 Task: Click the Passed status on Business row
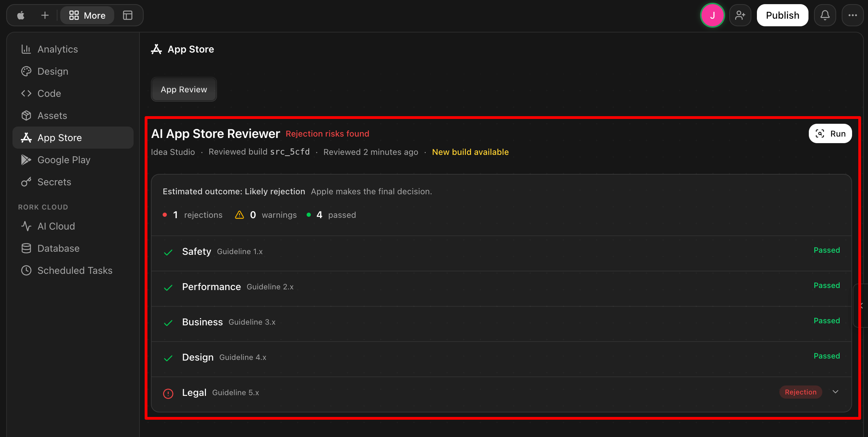click(x=827, y=320)
